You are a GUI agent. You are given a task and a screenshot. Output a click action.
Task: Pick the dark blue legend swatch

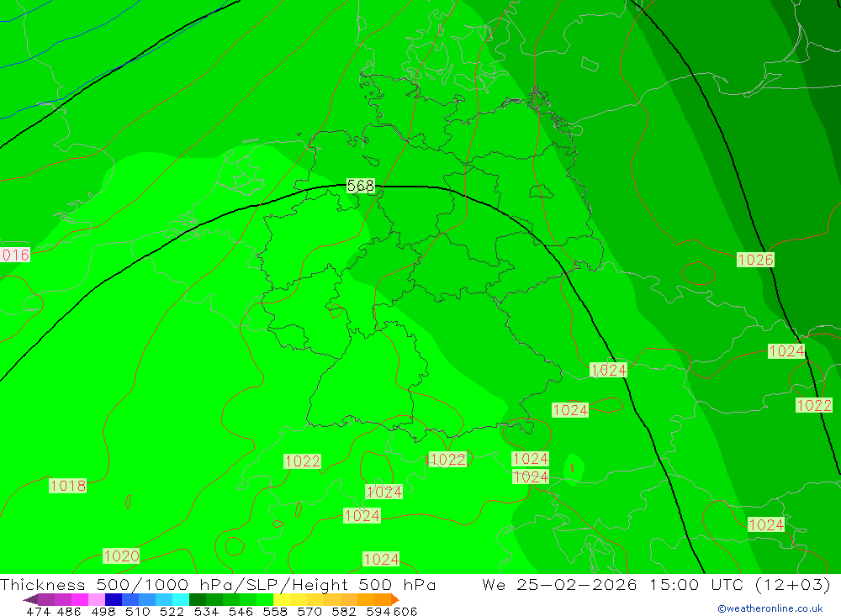[114, 599]
